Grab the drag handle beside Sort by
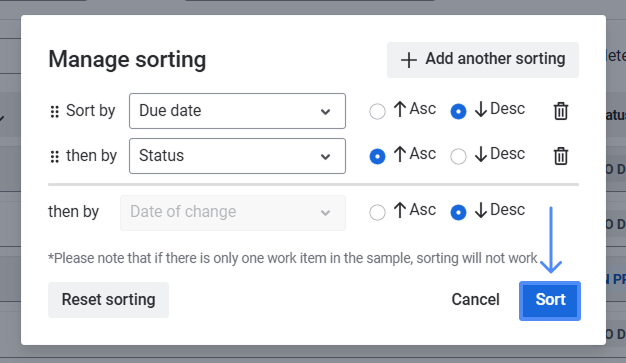 (x=55, y=112)
